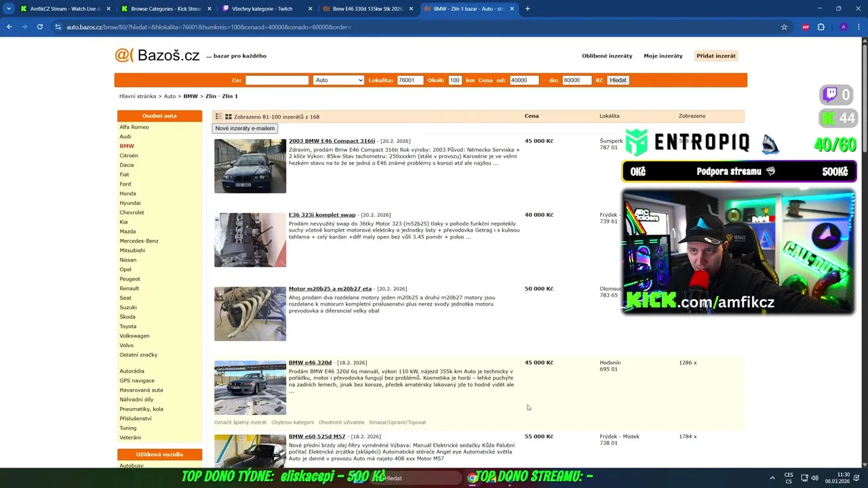Open the Auto category dropdown
The height and width of the screenshot is (488, 868).
[x=338, y=80]
